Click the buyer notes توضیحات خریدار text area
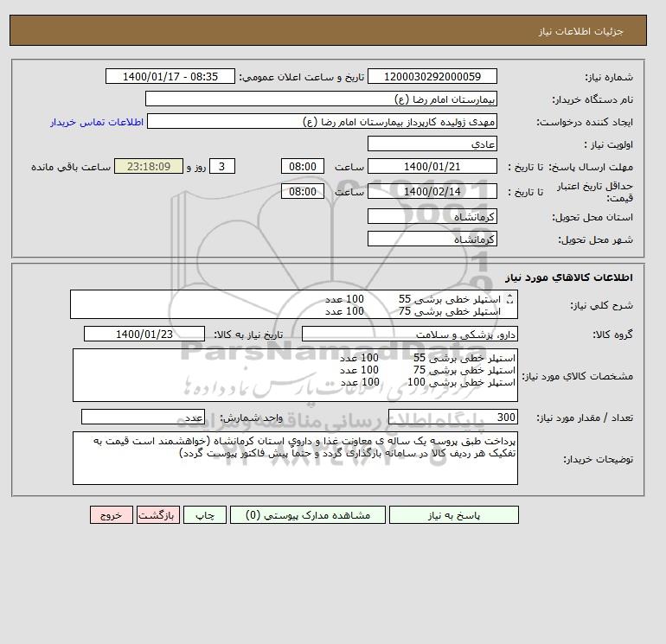 point(295,458)
